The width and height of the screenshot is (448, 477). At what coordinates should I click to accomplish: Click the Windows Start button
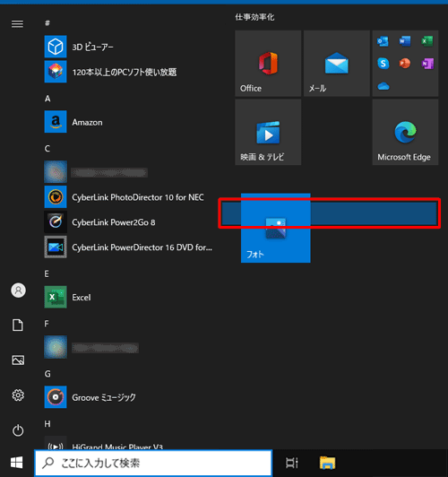click(x=17, y=463)
